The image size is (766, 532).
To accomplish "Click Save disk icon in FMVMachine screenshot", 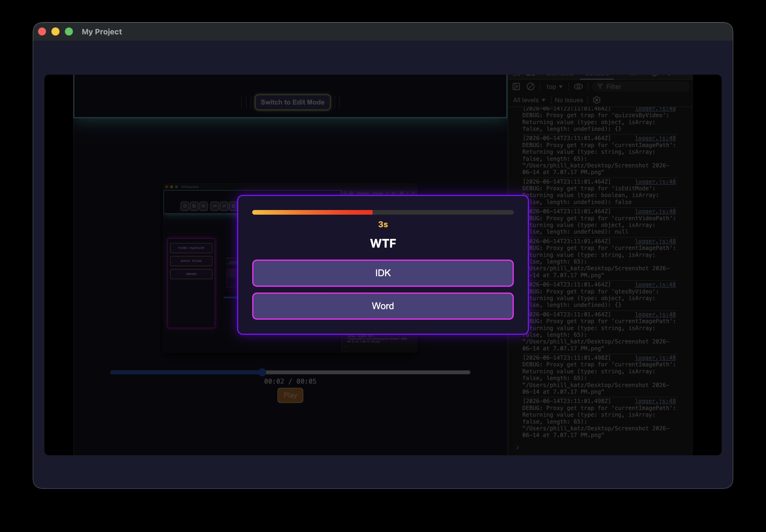I will (x=194, y=206).
